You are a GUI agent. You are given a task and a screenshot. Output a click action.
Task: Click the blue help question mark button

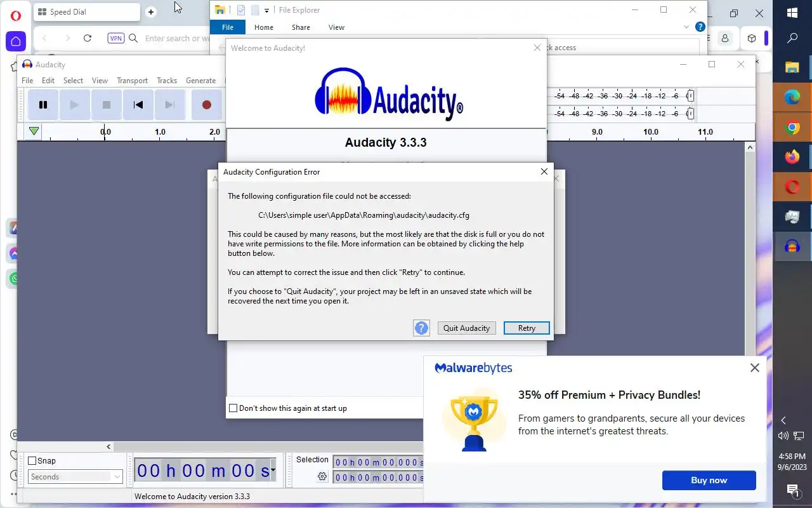coord(421,328)
